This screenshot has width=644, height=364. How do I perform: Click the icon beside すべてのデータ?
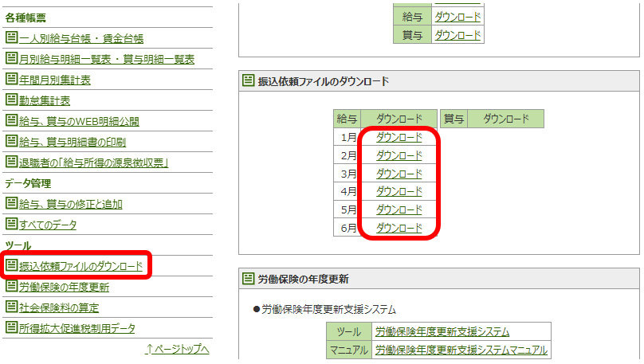pos(11,225)
